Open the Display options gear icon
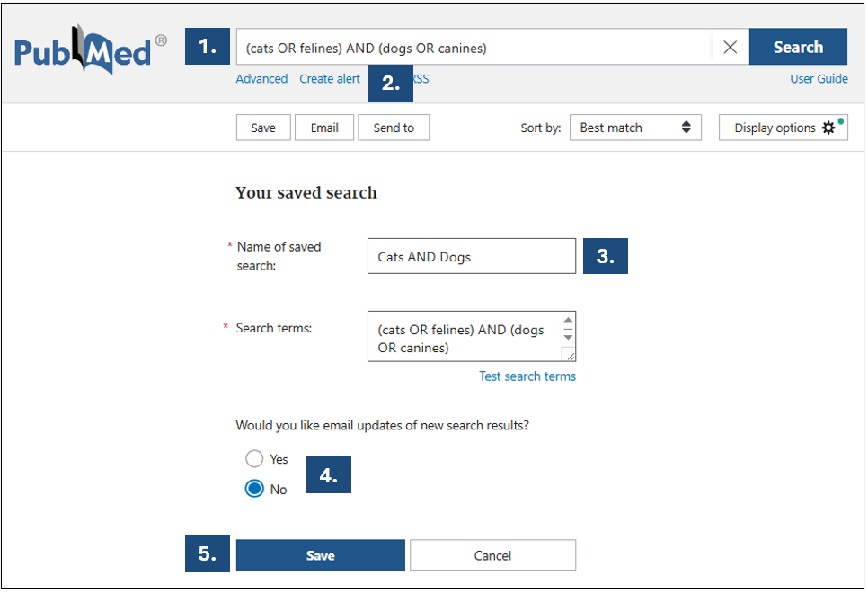Screen dimensions: 868x593 828,128
